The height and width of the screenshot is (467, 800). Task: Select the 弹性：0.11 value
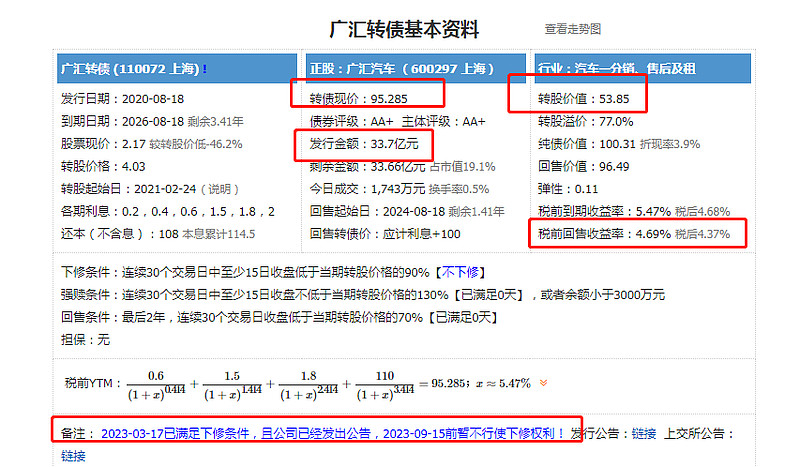pos(568,189)
